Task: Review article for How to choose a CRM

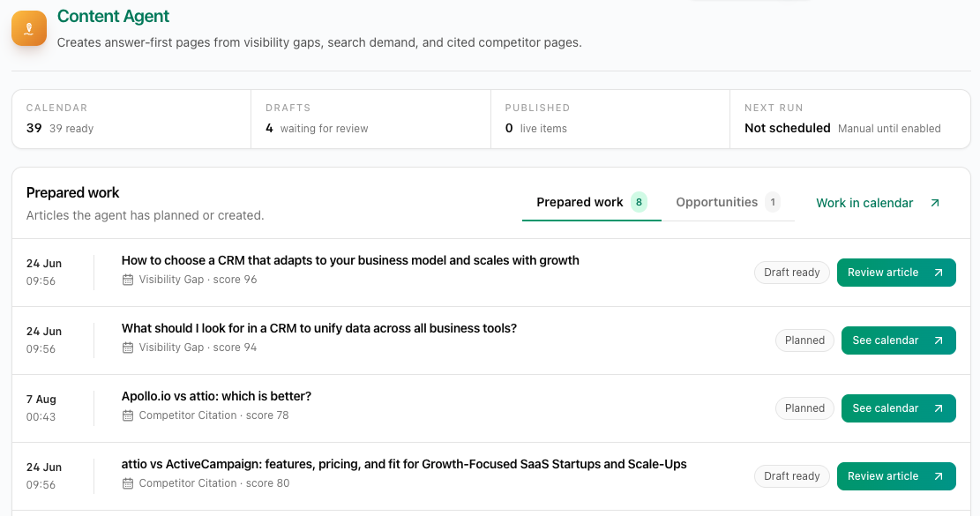Action: pyautogui.click(x=896, y=273)
